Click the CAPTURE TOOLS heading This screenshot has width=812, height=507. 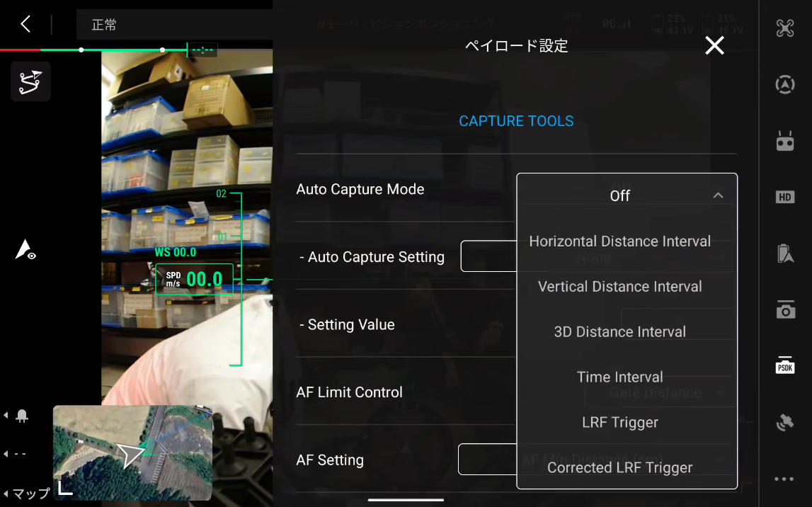(516, 121)
